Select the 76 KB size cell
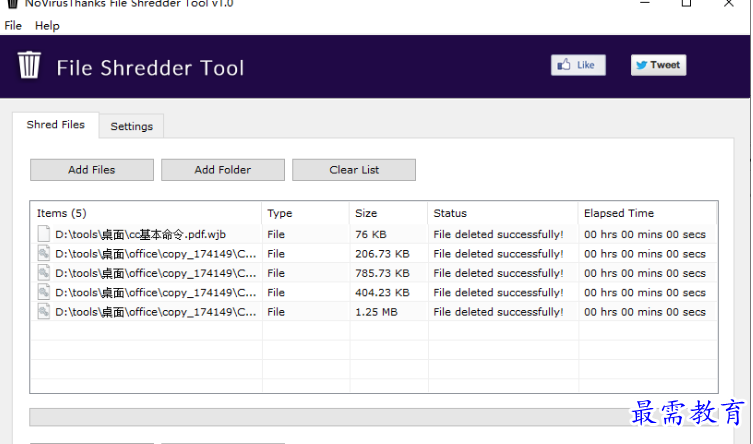 point(371,234)
